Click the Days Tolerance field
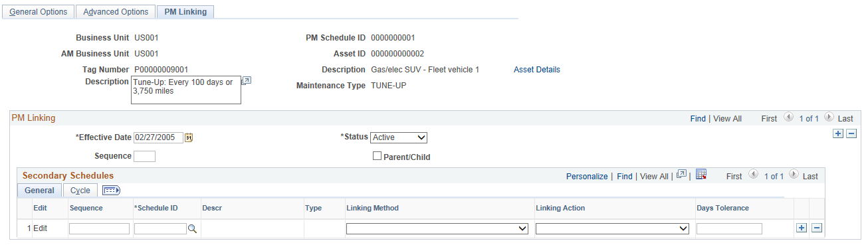 (x=729, y=228)
